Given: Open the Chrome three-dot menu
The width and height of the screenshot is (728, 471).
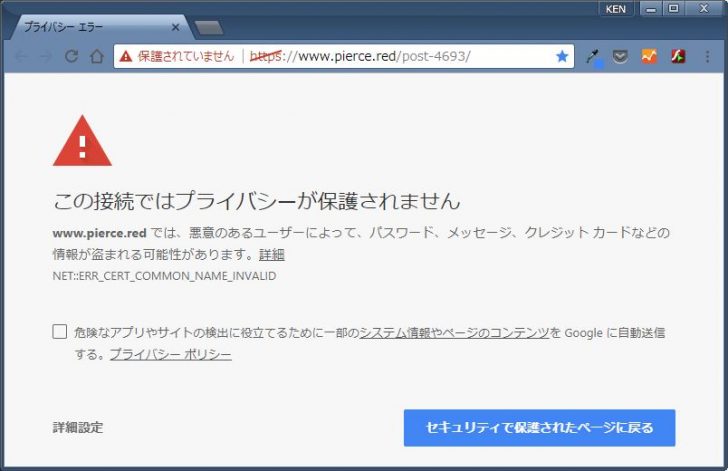Looking at the screenshot, I should pos(707,57).
